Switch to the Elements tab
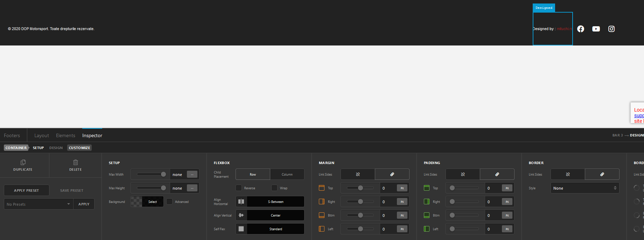 [x=65, y=135]
